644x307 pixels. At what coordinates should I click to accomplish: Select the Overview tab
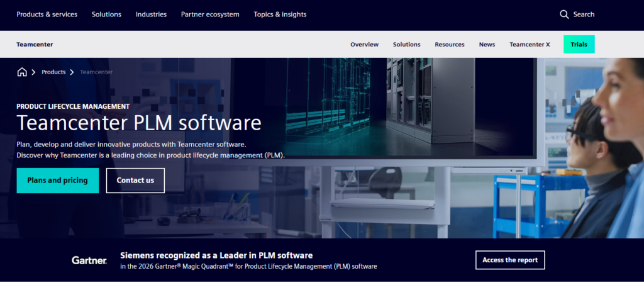[x=364, y=45]
